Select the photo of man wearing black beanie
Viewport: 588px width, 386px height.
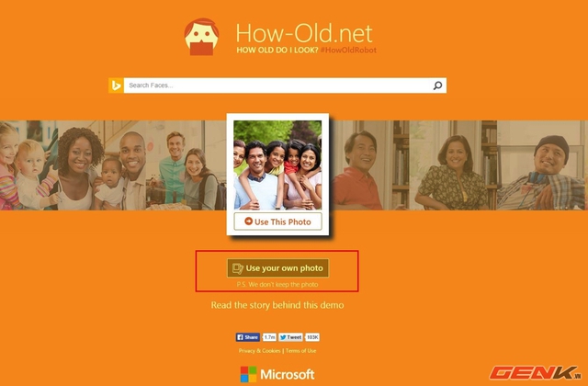[x=542, y=165]
